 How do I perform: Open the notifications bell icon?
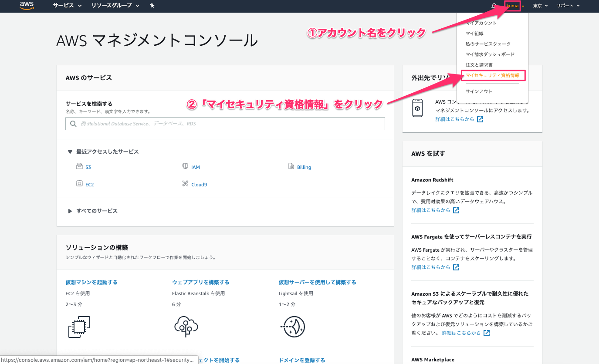tap(494, 6)
